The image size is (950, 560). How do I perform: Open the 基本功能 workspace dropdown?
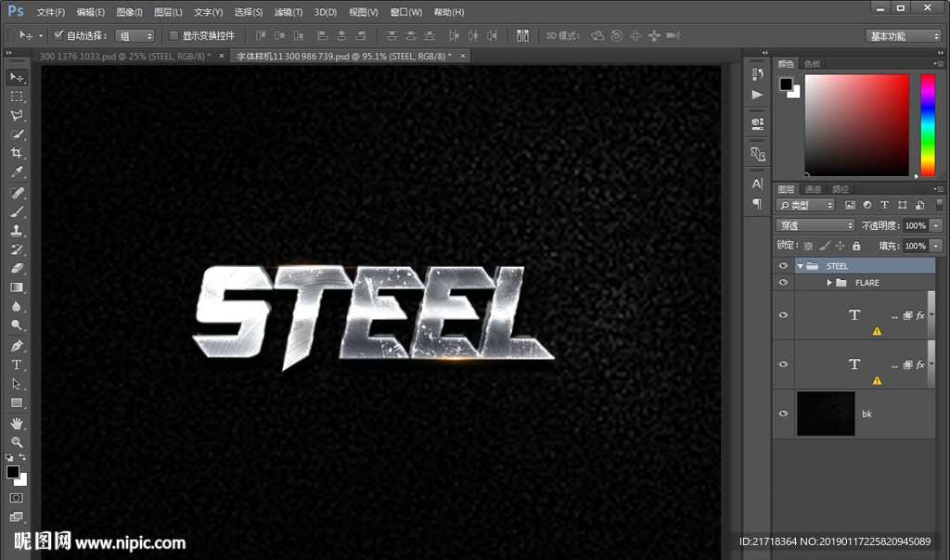904,36
